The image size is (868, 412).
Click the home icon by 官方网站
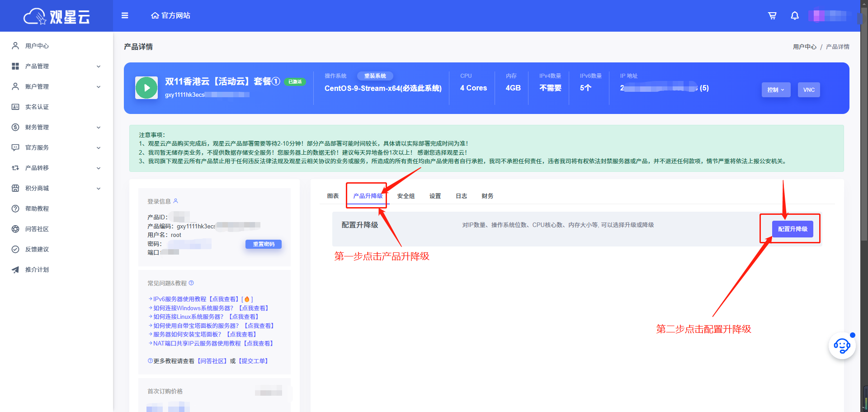(155, 16)
